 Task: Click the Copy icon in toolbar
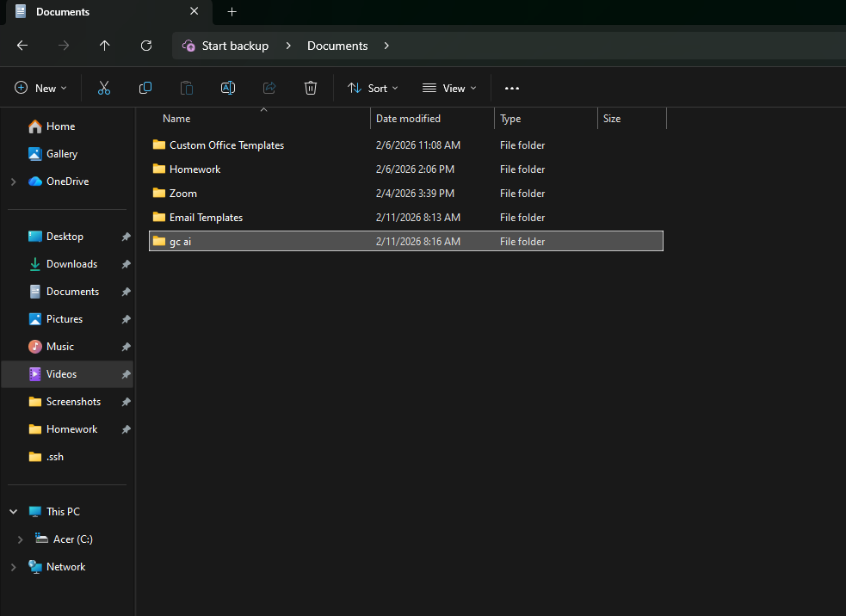pos(145,88)
